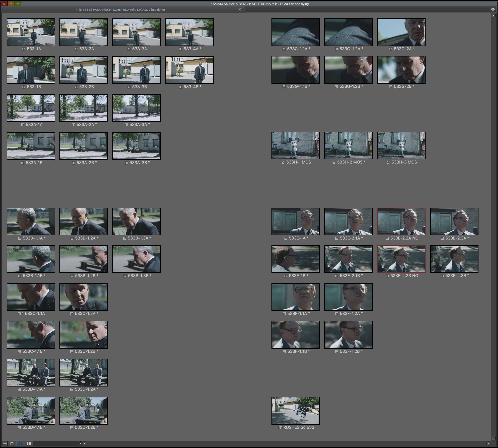Click the clip name '533-3A'

[x=140, y=49]
